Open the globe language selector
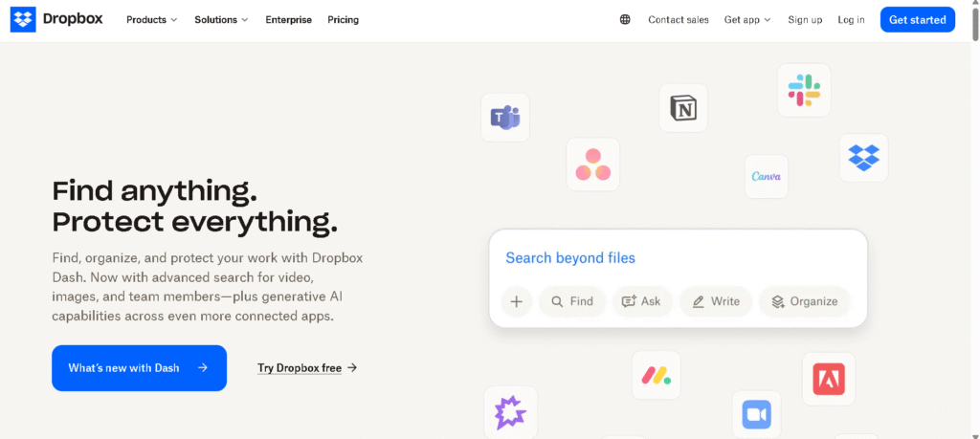980x439 pixels. click(x=625, y=20)
